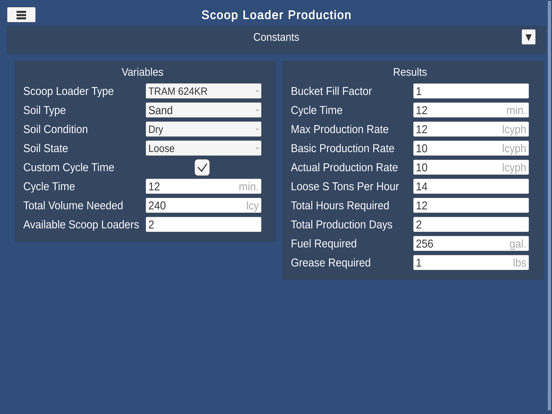Open the hamburger menu
Image resolution: width=552 pixels, height=414 pixels.
21,15
